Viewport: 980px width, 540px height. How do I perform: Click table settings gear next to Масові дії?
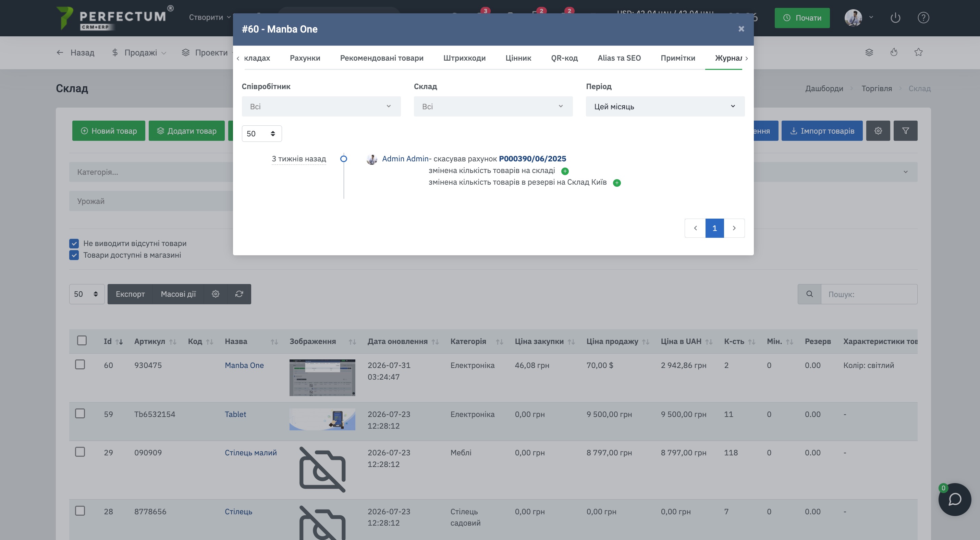point(216,294)
